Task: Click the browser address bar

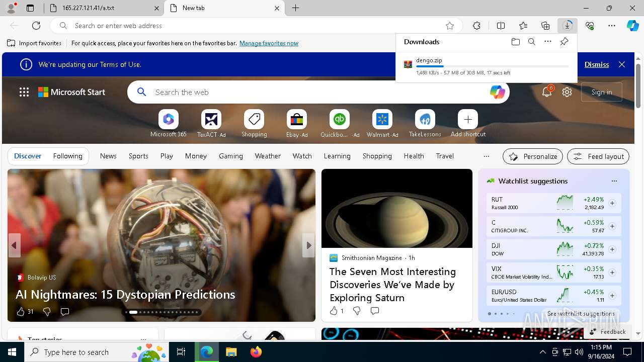Action: [x=257, y=26]
